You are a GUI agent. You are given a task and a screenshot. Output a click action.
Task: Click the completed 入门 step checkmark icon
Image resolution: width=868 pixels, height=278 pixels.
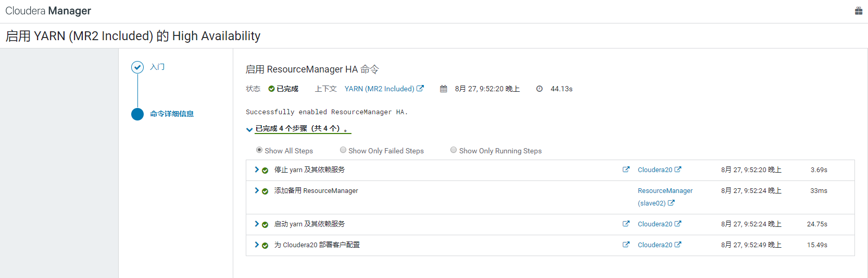(x=137, y=67)
